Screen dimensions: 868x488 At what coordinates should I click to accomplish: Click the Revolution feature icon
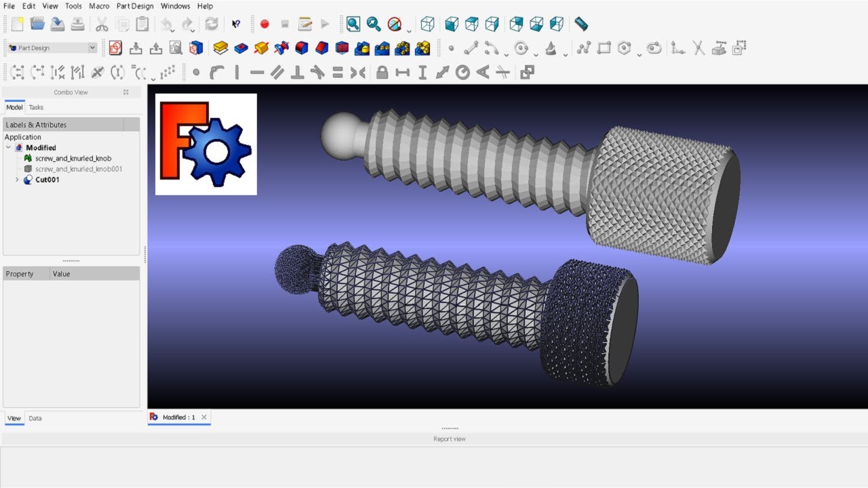click(x=261, y=48)
